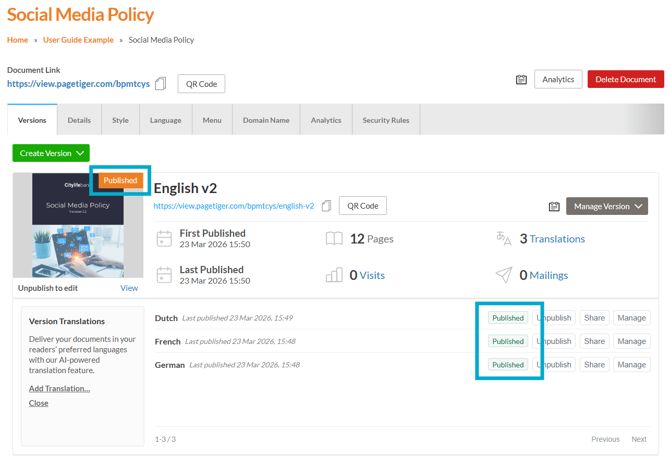Click the French row Published status badge
Viewport: 670px width, 460px height.
click(508, 341)
